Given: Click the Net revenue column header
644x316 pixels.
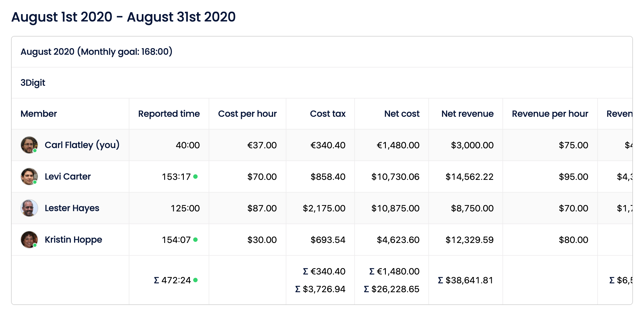Looking at the screenshot, I should (467, 114).
